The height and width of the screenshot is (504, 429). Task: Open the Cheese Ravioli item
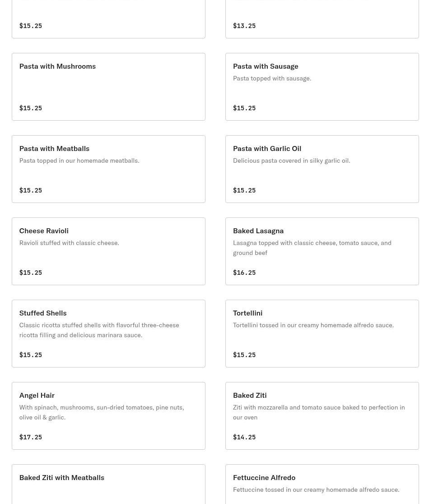pyautogui.click(x=108, y=251)
